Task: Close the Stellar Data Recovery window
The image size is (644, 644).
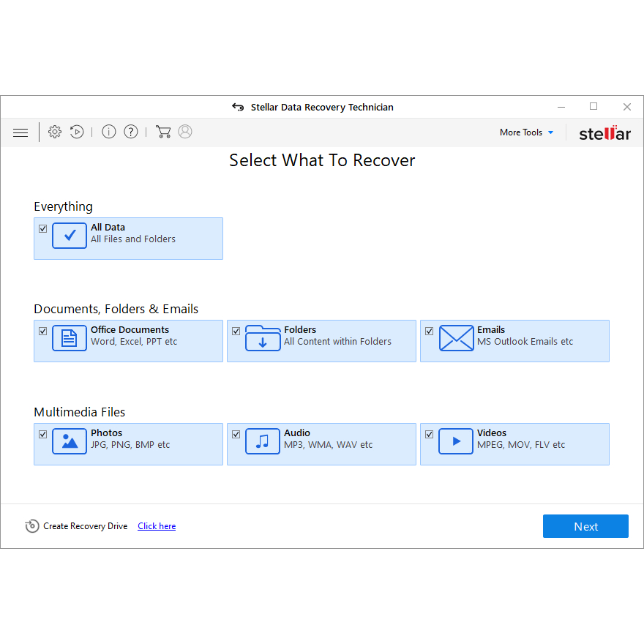Action: pos(626,107)
